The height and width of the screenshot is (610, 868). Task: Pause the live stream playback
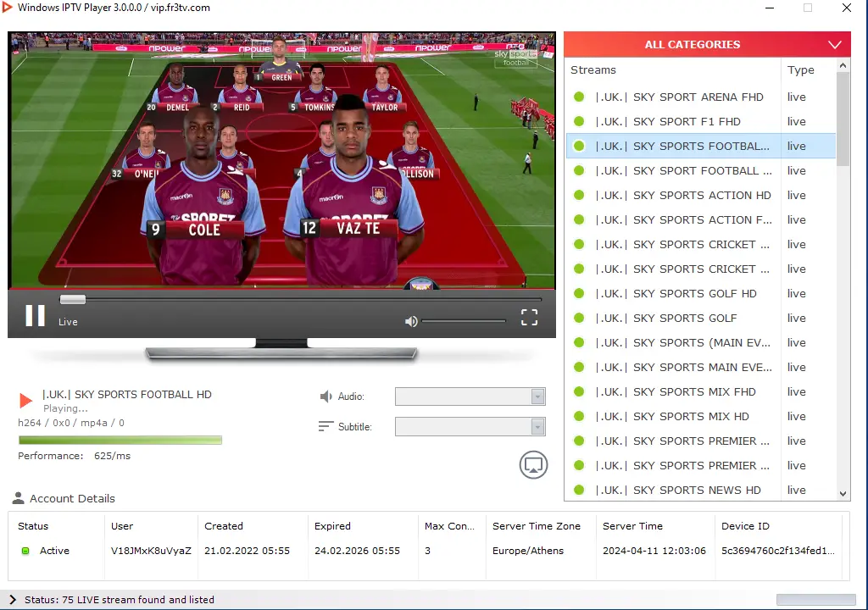(x=35, y=315)
